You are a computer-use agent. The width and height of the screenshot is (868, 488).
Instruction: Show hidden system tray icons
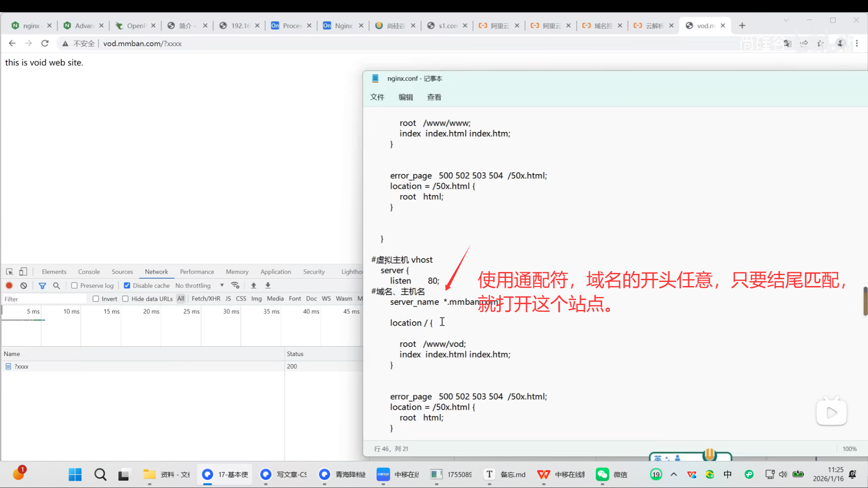coord(674,474)
